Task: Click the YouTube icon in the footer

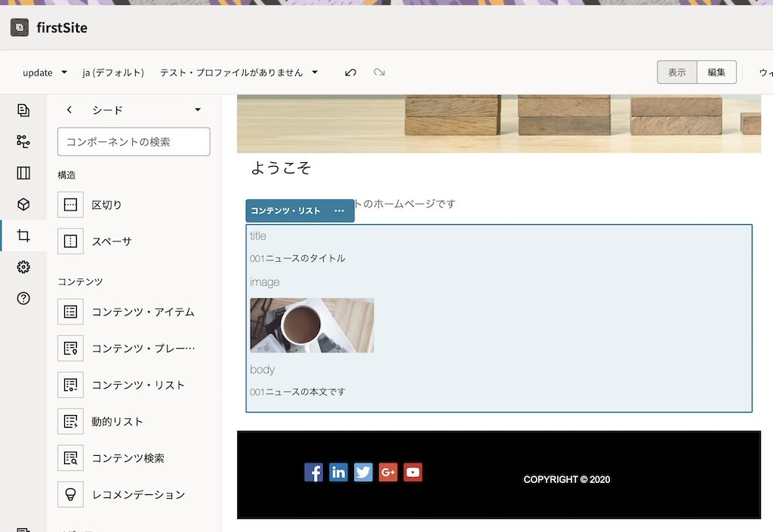Action: click(x=413, y=472)
